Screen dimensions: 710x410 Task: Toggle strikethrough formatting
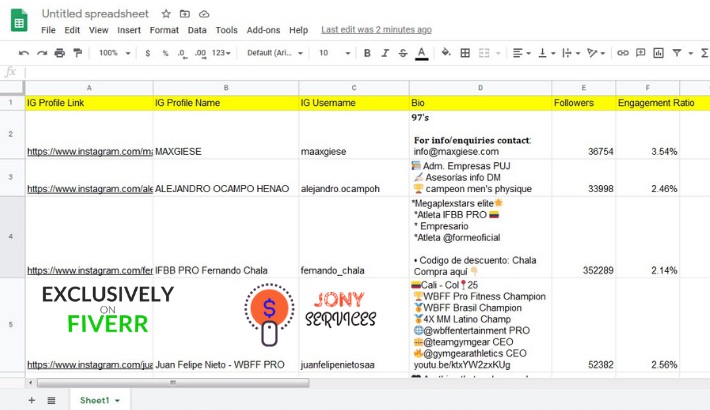[x=403, y=53]
